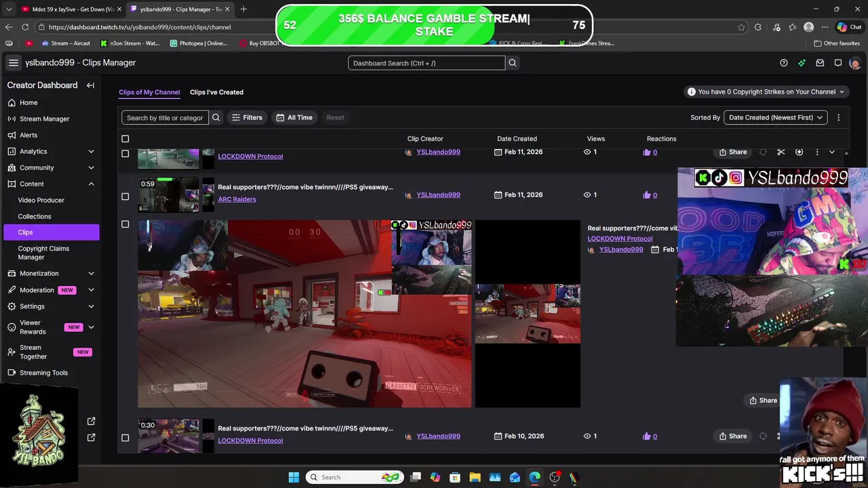
Task: Open Video Producer in sidebar
Action: 41,200
